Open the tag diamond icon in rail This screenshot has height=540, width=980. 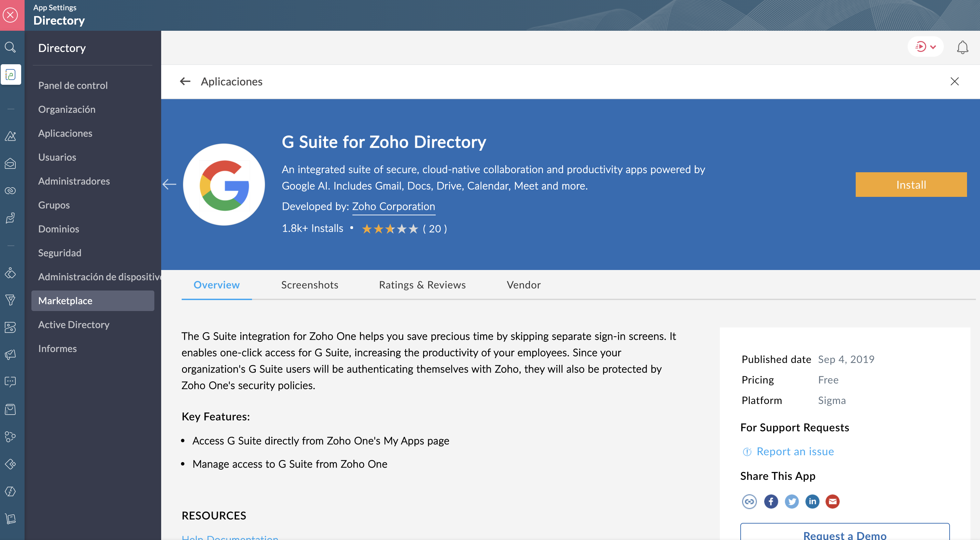pos(10,464)
